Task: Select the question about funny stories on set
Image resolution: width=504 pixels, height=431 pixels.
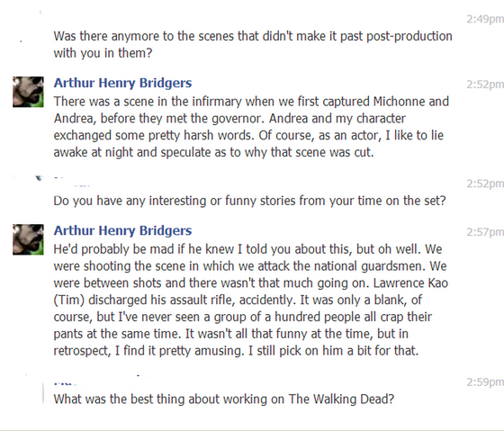Action: click(249, 201)
